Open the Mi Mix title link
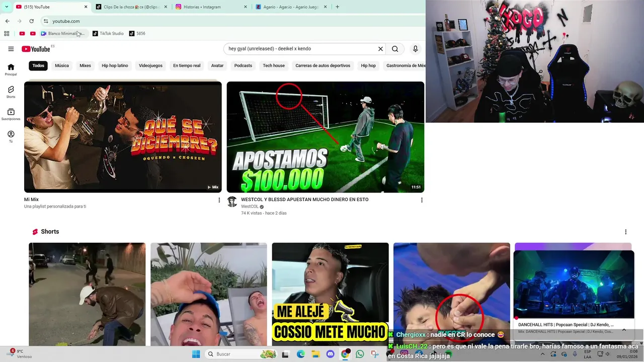The width and height of the screenshot is (644, 362). pyautogui.click(x=31, y=200)
